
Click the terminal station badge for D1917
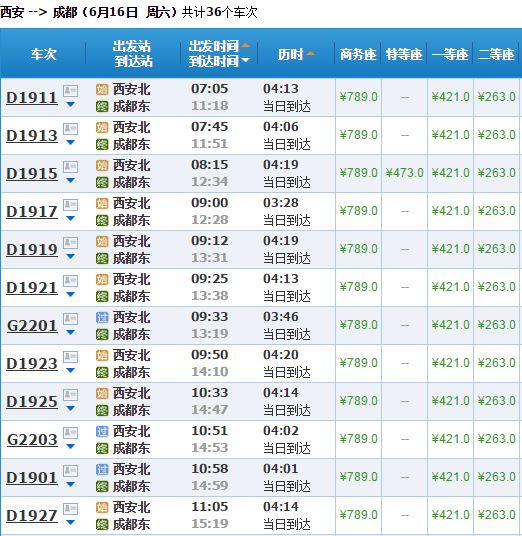102,220
